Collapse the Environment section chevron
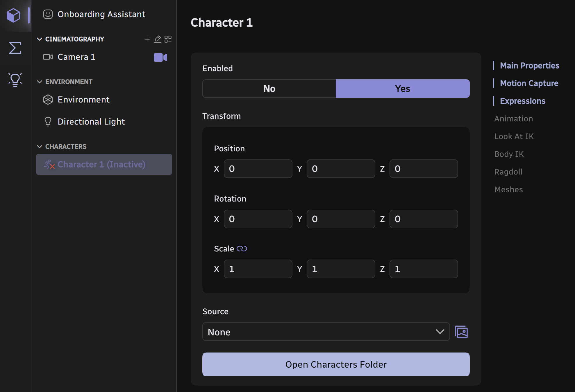575x392 pixels. tap(40, 82)
